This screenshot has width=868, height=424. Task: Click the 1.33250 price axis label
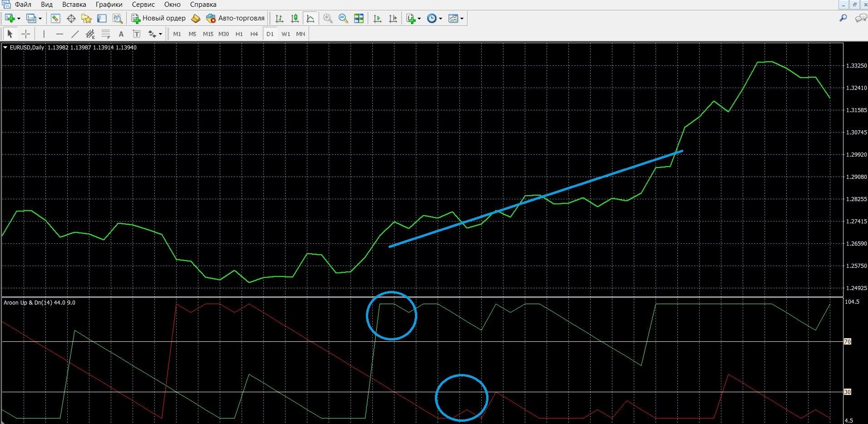coord(856,66)
